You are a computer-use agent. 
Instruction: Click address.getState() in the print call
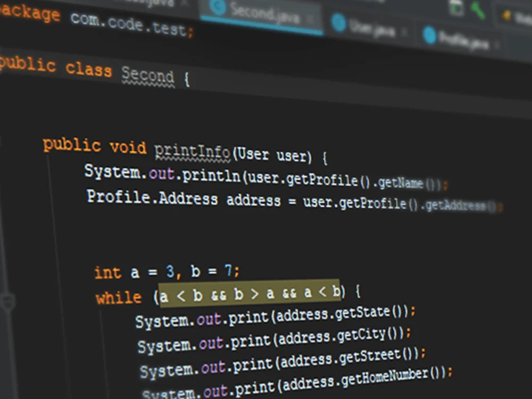tap(342, 313)
